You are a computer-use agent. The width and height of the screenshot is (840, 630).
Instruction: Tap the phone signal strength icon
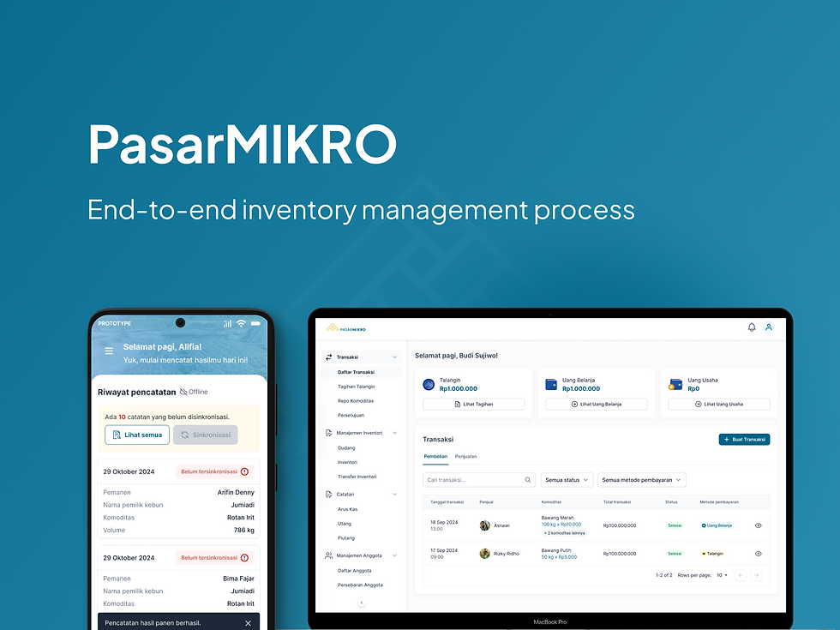[x=228, y=324]
